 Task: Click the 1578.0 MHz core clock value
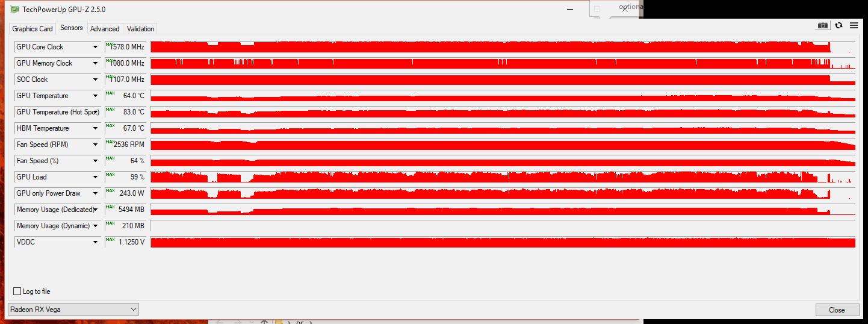[126, 47]
